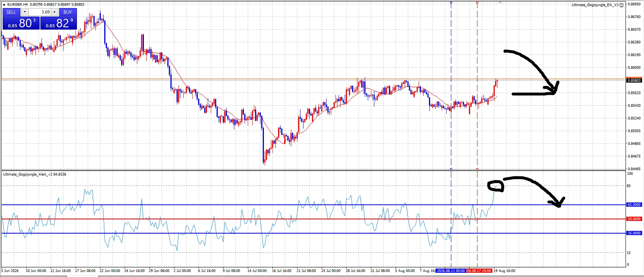Click the 0.84675 price scale value

(634, 156)
